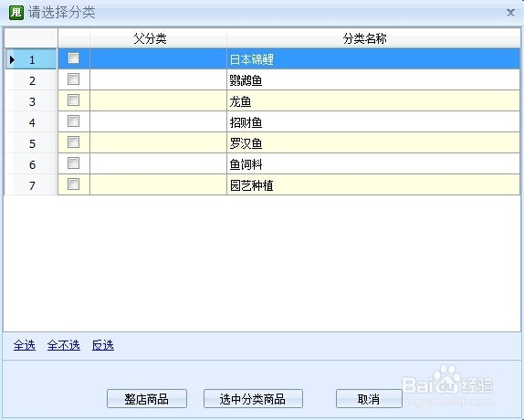This screenshot has height=420, width=524.
Task: Tick the checkbox for 鱼饲料
Action: (x=73, y=163)
